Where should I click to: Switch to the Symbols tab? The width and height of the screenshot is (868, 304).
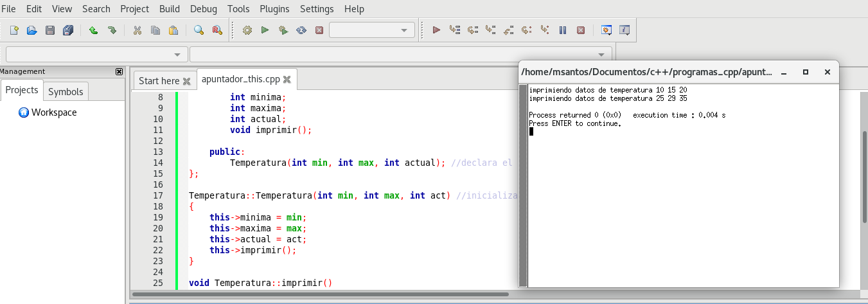point(66,91)
